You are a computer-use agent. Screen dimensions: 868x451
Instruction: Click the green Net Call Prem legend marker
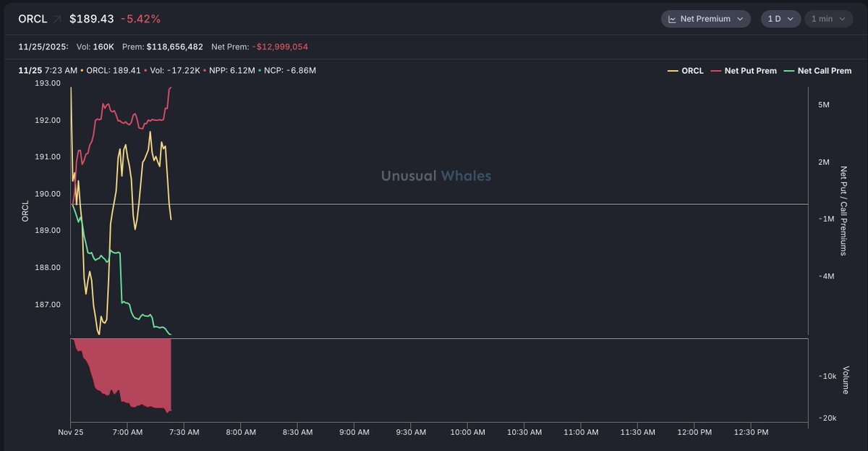pyautogui.click(x=788, y=71)
